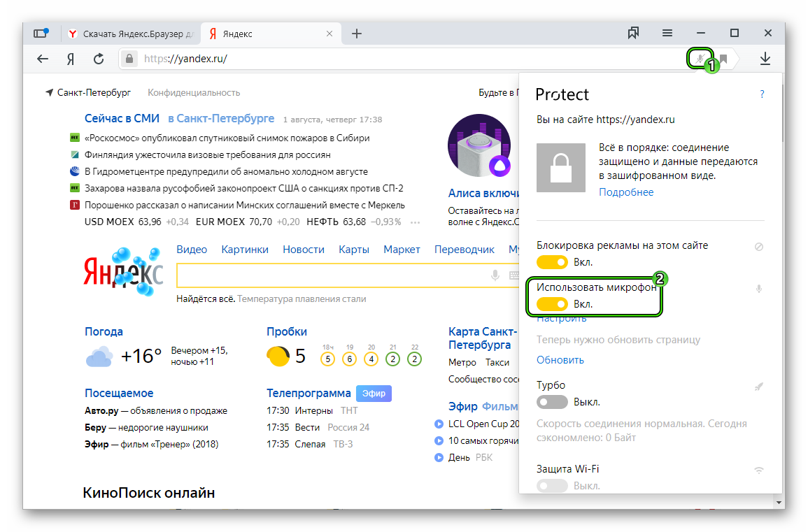Viewport: 808px width, 532px height.
Task: Open more currency rates ellipsis
Action: [x=416, y=222]
